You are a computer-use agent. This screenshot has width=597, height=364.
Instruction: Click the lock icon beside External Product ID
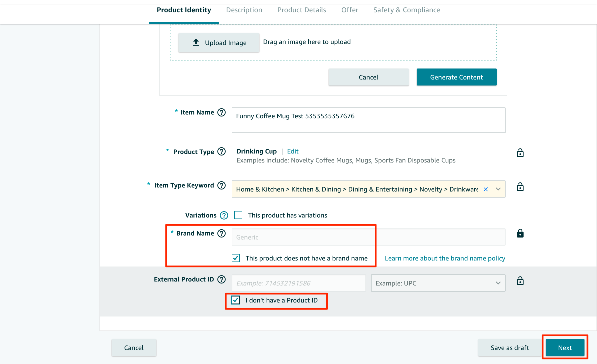click(x=520, y=281)
